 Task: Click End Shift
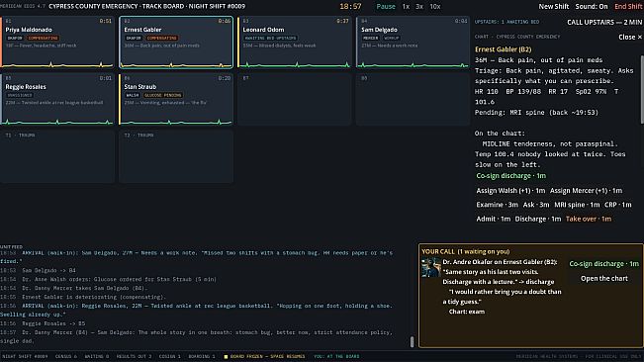tap(628, 7)
